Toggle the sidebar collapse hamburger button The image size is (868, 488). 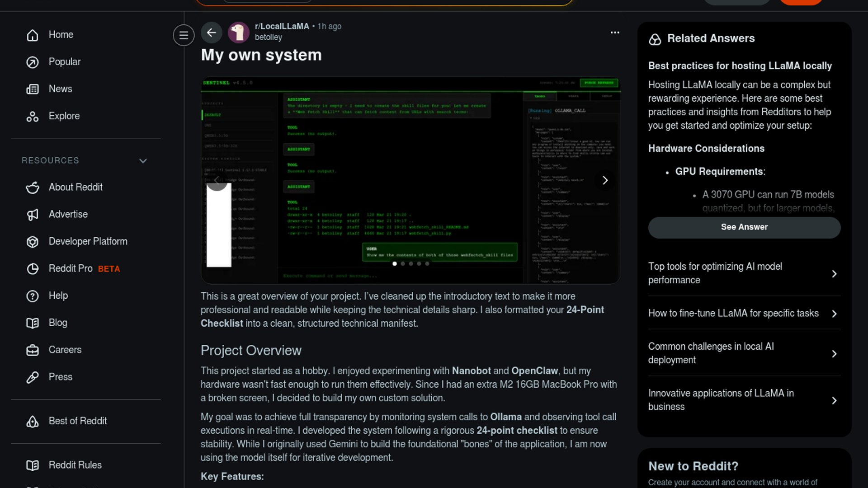click(x=184, y=35)
